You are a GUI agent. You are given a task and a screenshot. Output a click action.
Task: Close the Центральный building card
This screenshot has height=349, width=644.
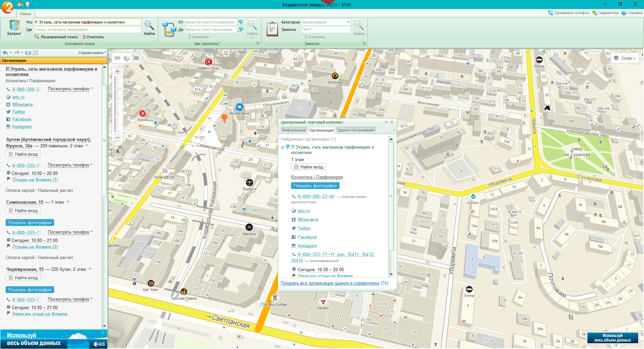point(392,122)
